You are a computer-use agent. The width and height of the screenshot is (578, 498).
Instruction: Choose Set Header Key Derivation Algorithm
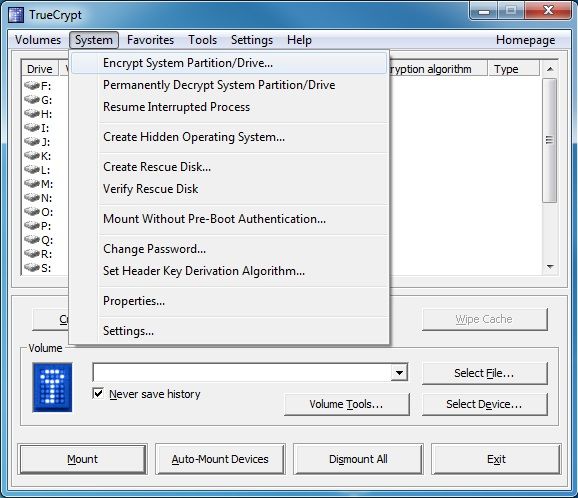tap(229, 271)
